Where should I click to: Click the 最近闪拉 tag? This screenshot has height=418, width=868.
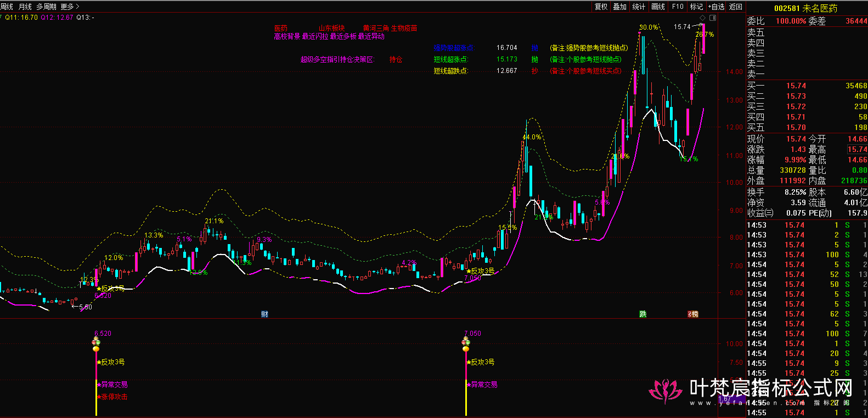tap(315, 36)
